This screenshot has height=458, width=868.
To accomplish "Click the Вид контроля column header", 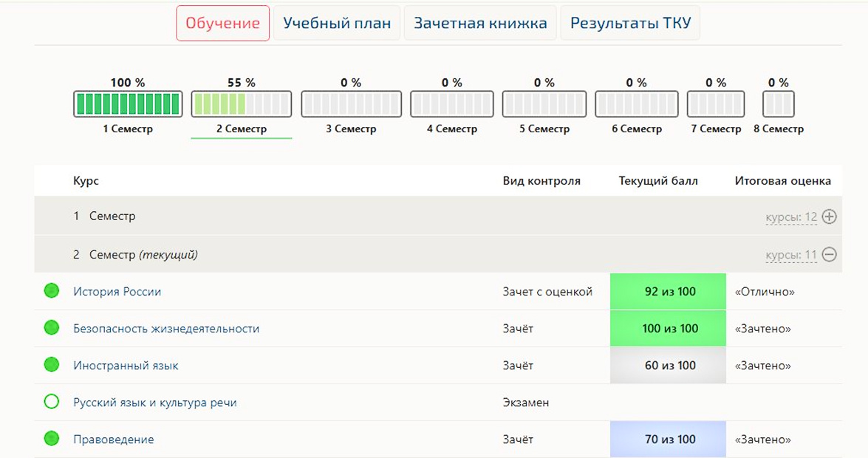I will coord(541,181).
